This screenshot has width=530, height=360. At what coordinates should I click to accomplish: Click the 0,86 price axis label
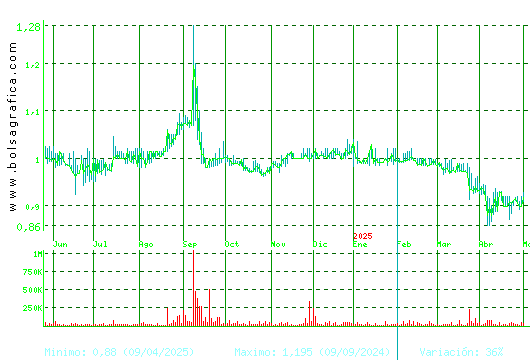click(29, 227)
